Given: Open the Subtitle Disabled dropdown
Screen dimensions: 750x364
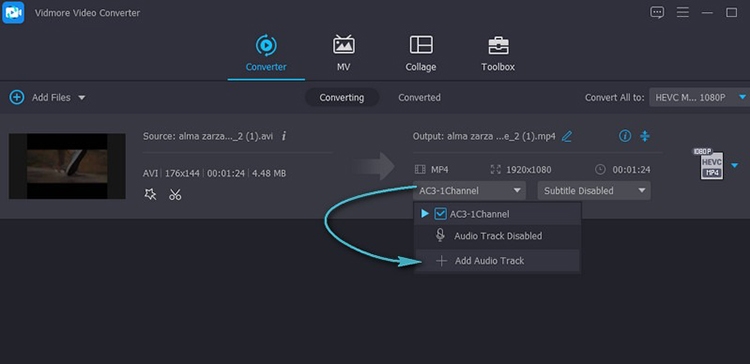Looking at the screenshot, I should click(594, 191).
